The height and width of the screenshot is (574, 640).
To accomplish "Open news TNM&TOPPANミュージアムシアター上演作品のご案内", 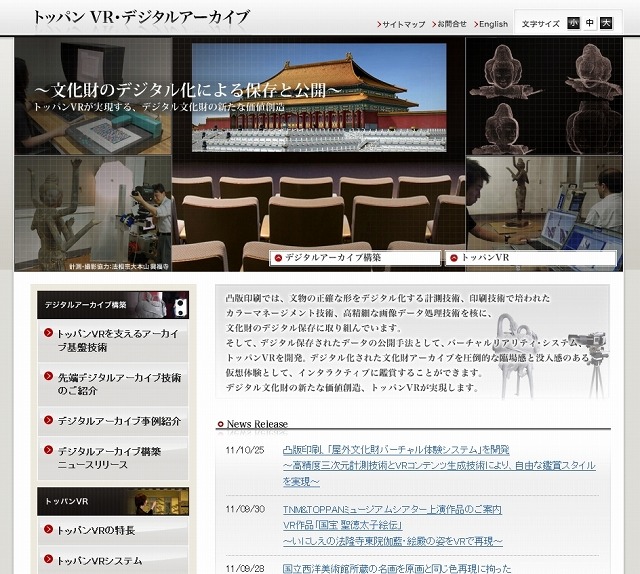I will [x=392, y=509].
